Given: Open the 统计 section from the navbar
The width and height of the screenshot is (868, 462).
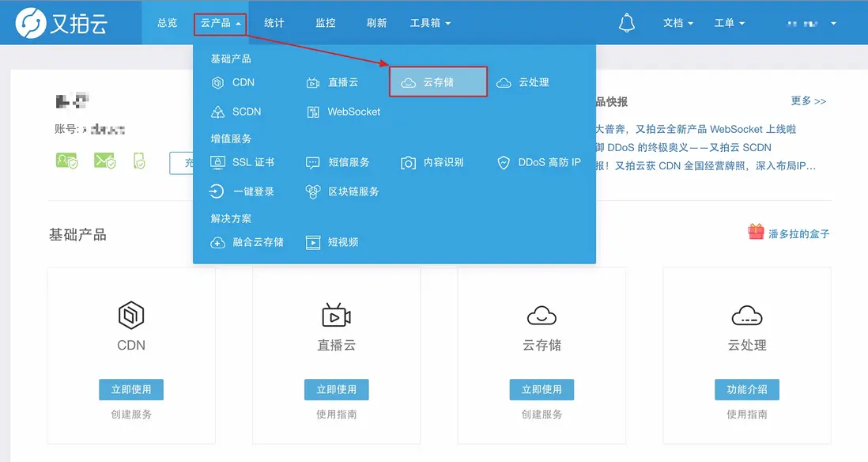Looking at the screenshot, I should click(x=274, y=22).
